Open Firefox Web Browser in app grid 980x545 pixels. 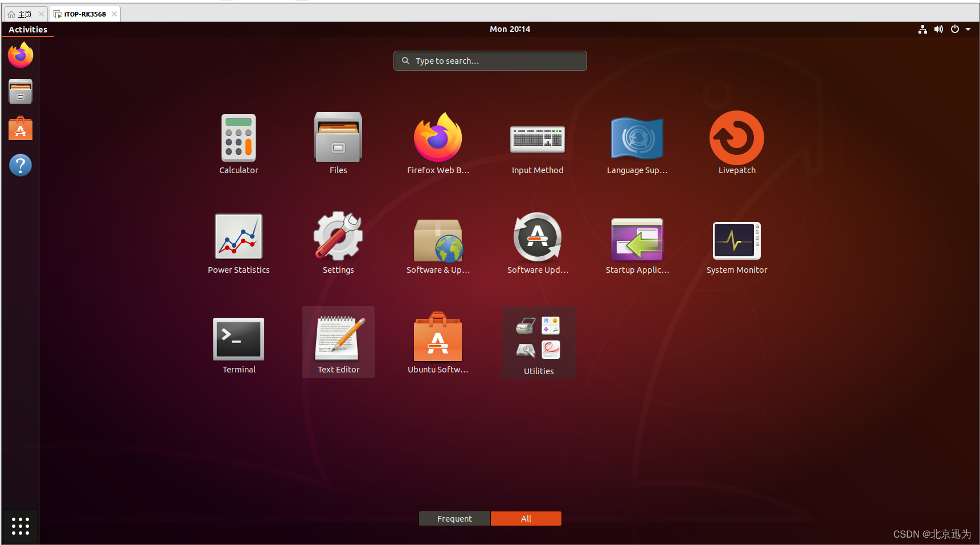438,144
